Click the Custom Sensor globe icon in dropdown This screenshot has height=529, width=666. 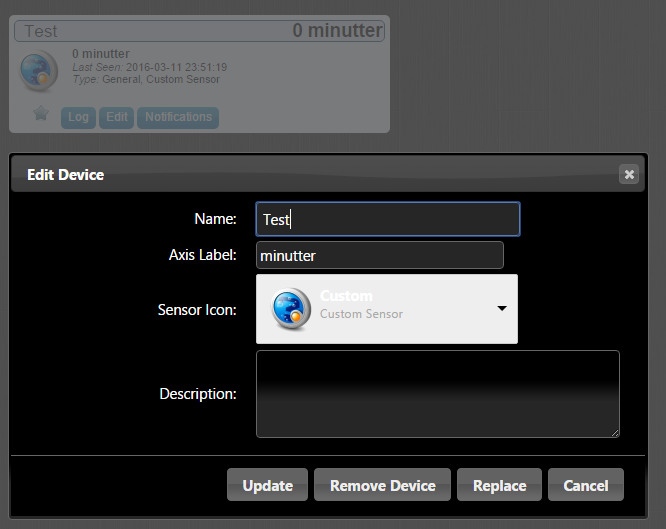(291, 309)
